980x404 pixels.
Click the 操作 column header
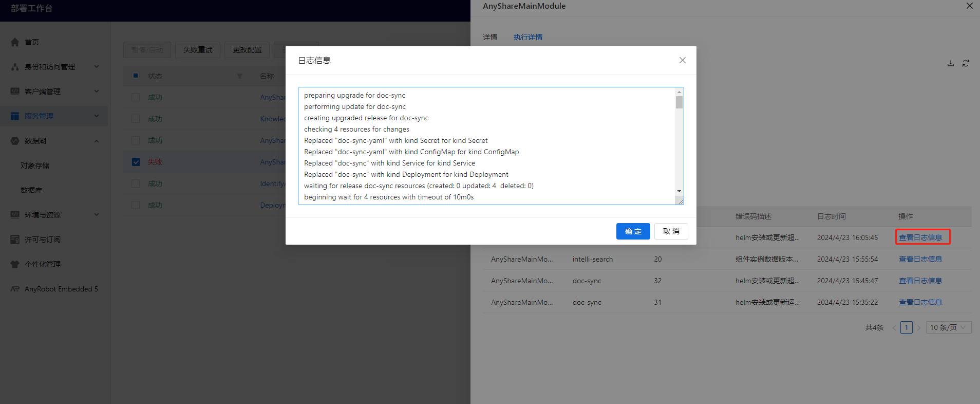point(906,216)
